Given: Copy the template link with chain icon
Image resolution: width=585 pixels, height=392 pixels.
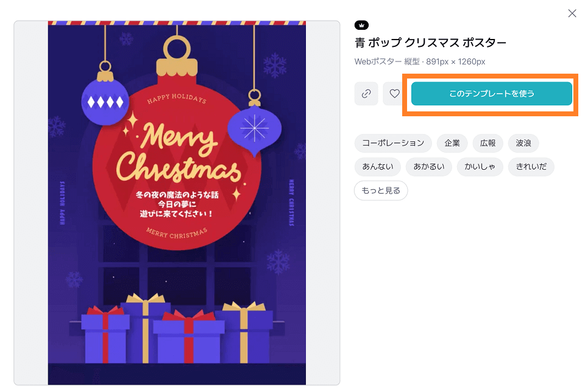Looking at the screenshot, I should click(x=366, y=94).
